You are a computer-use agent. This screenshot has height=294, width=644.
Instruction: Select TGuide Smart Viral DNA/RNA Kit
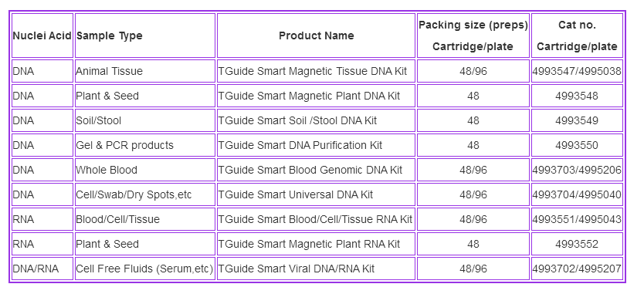coord(296,268)
